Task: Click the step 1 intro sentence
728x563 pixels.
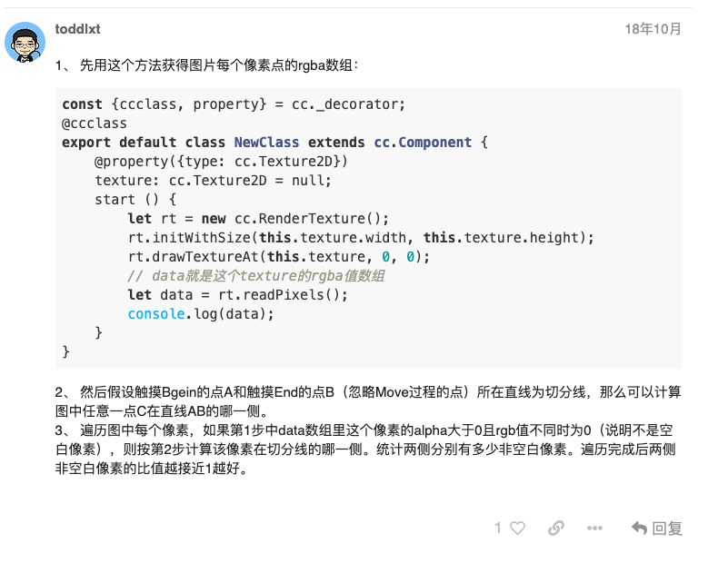Action: click(207, 65)
